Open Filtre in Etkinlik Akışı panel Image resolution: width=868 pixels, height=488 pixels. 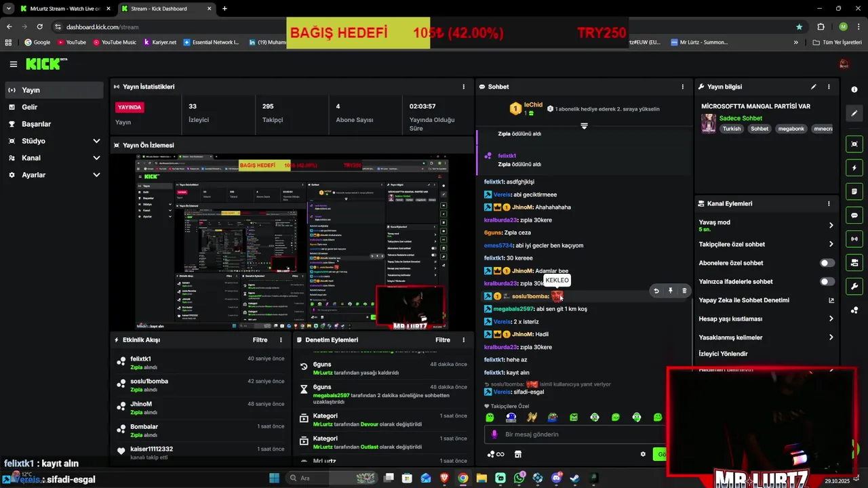point(260,340)
